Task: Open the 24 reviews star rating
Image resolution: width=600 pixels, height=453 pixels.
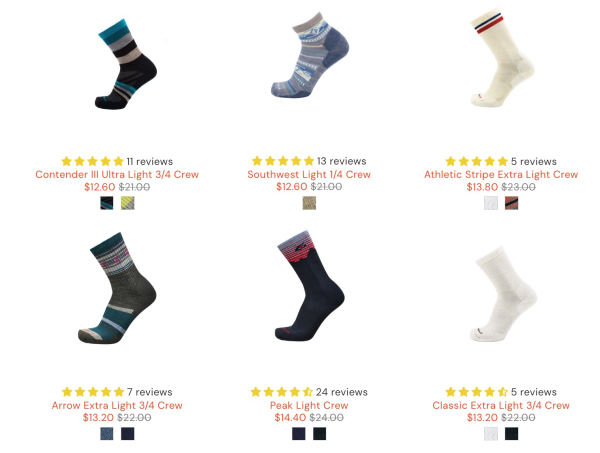Action: [x=309, y=392]
